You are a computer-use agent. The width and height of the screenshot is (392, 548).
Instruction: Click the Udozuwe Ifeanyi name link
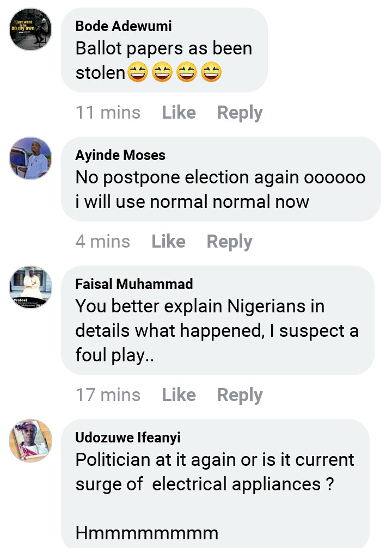(128, 437)
